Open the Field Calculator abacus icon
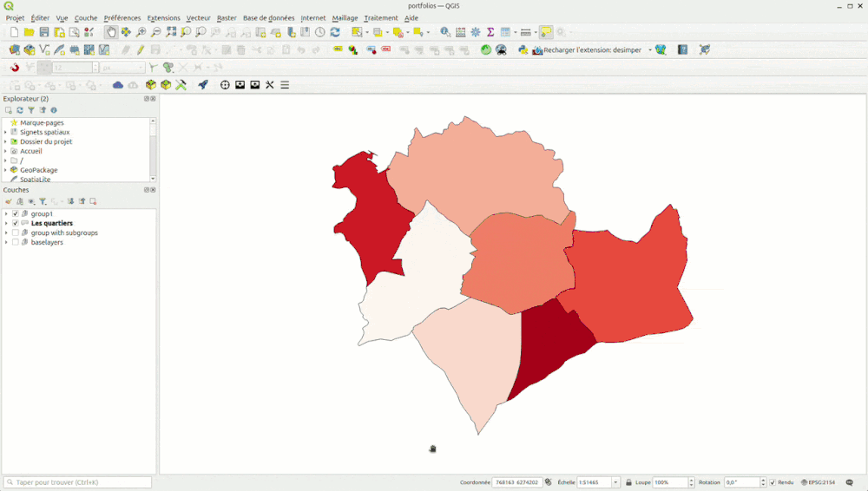868x491 pixels. pyautogui.click(x=461, y=32)
